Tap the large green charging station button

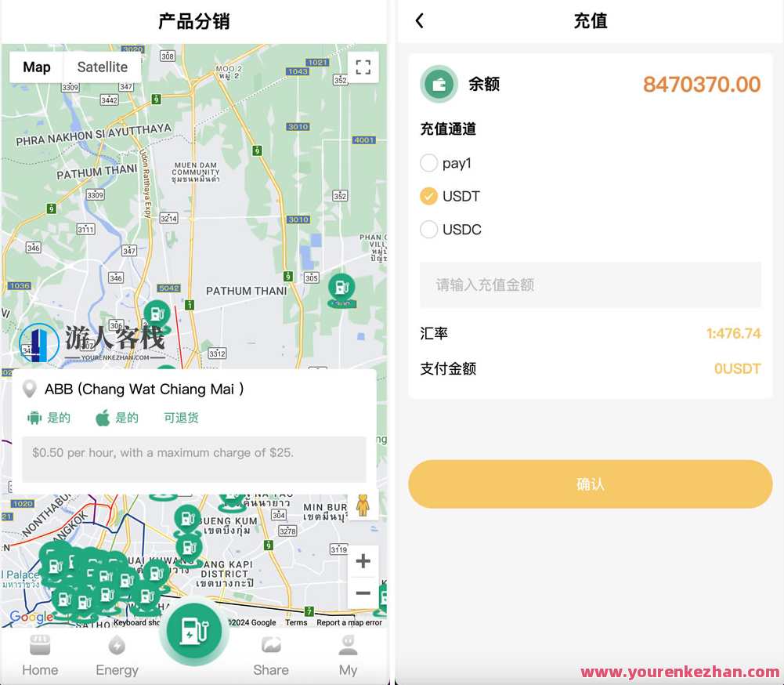click(x=194, y=635)
